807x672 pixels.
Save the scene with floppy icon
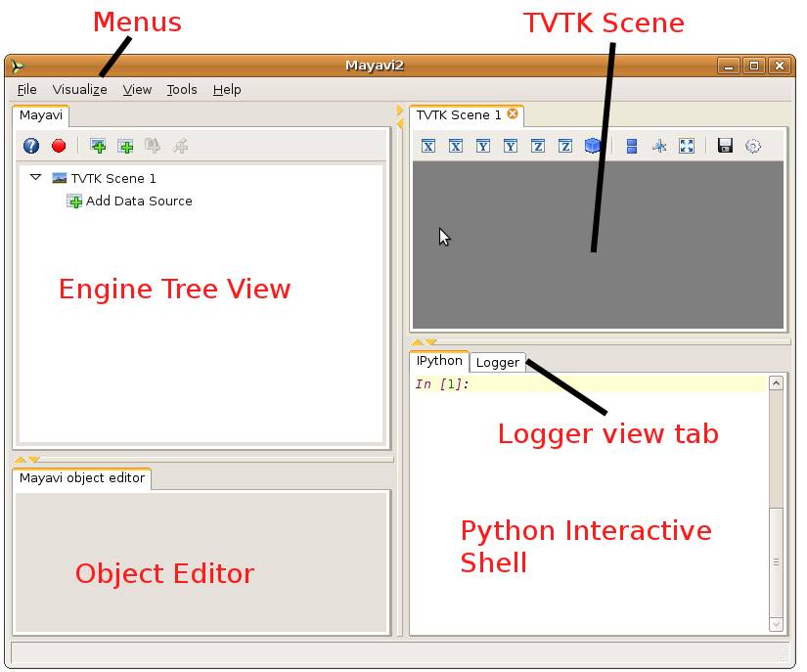[725, 146]
